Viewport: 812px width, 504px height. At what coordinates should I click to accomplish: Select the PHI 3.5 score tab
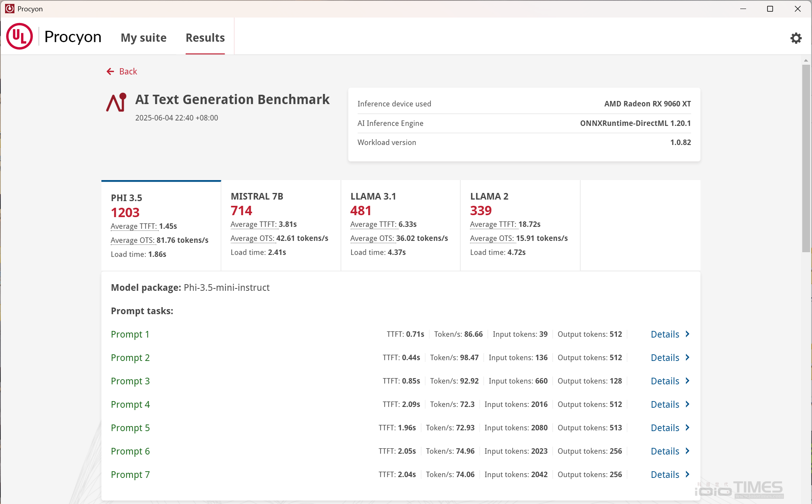(161, 226)
